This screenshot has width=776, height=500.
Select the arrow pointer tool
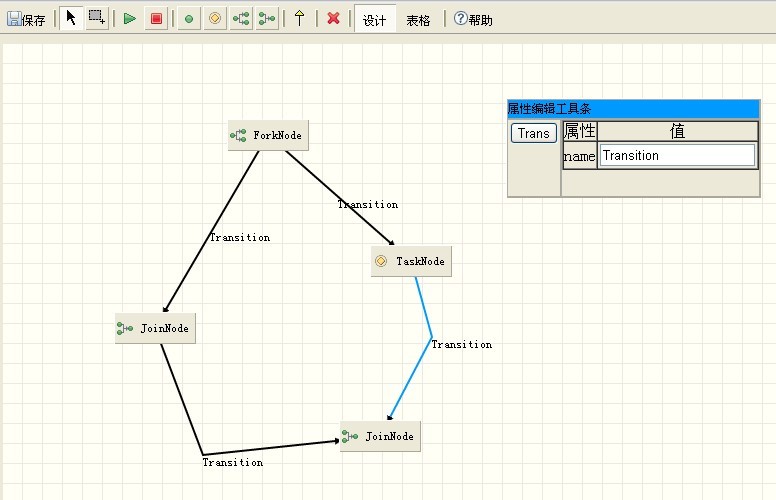click(x=71, y=18)
